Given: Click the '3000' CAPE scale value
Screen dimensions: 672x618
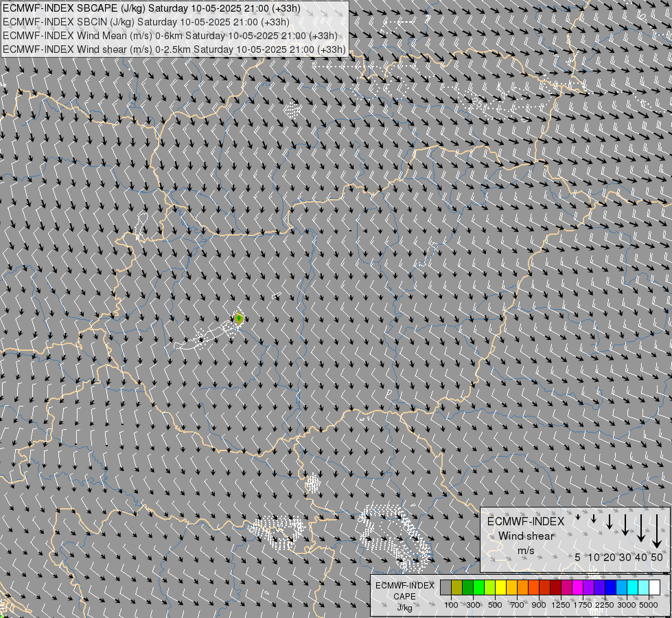Looking at the screenshot, I should tap(627, 605).
